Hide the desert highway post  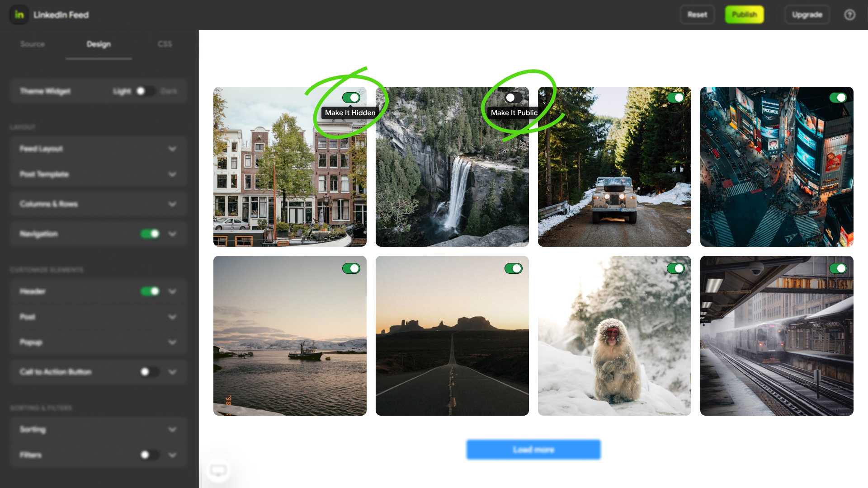tap(513, 268)
